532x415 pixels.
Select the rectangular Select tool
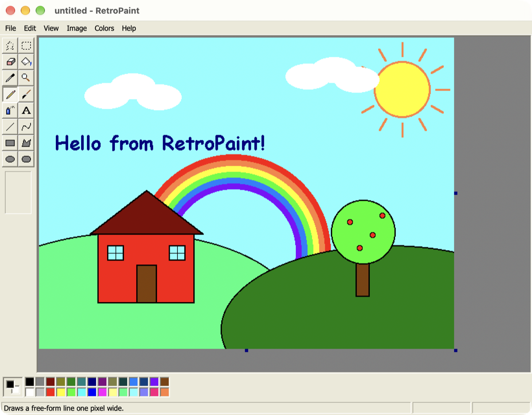pos(27,46)
